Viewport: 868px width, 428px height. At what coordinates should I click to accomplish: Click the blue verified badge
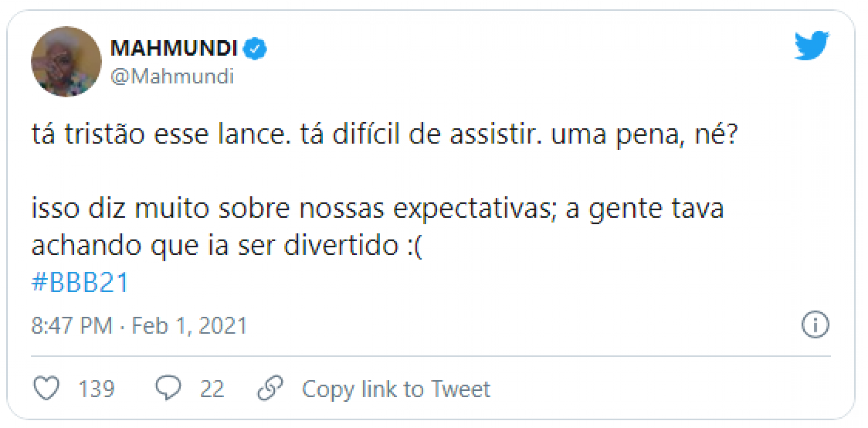255,48
